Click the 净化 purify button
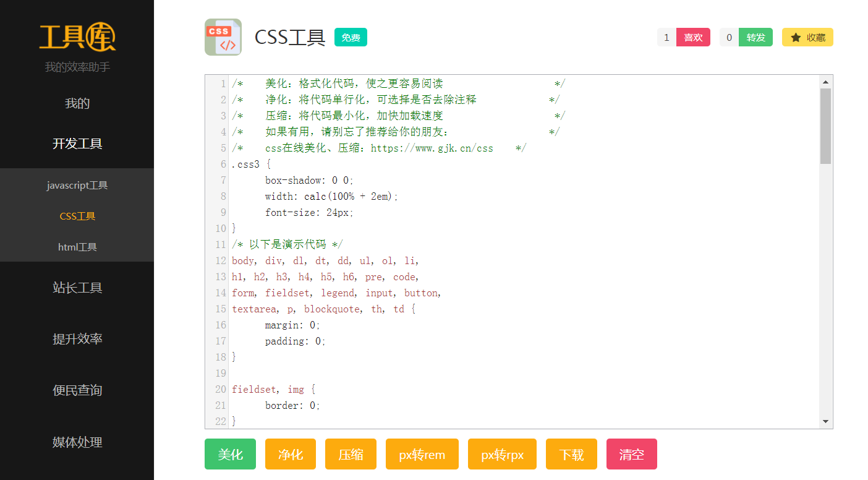 [290, 455]
